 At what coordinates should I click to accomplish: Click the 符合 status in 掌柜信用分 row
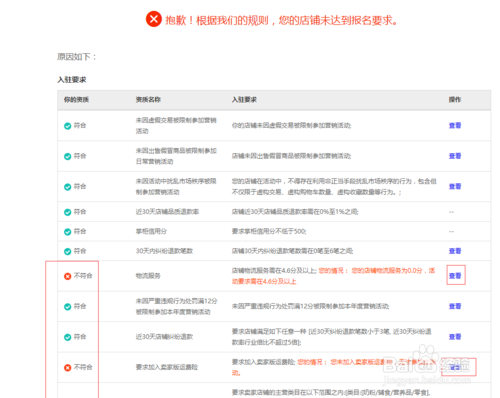tap(80, 231)
